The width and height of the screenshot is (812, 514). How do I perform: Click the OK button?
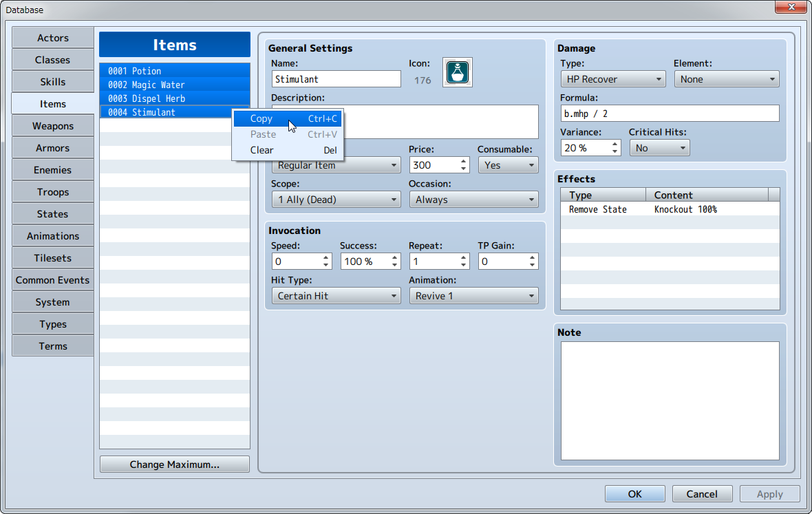pyautogui.click(x=634, y=494)
